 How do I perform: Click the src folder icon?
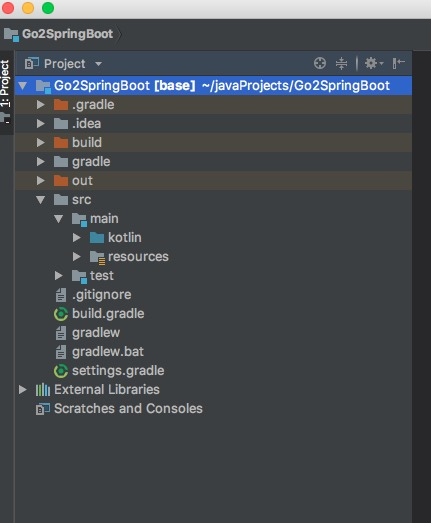pyautogui.click(x=61, y=200)
